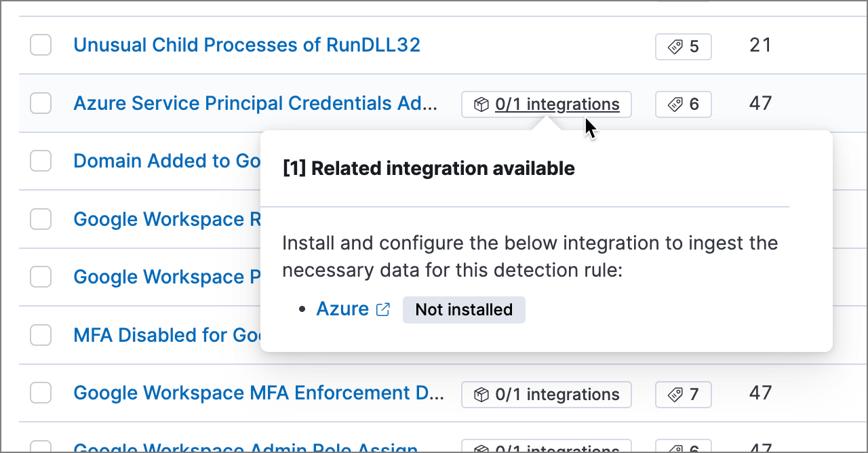868x453 pixels.
Task: Check the Domain Added rule checkbox
Action: 41,161
